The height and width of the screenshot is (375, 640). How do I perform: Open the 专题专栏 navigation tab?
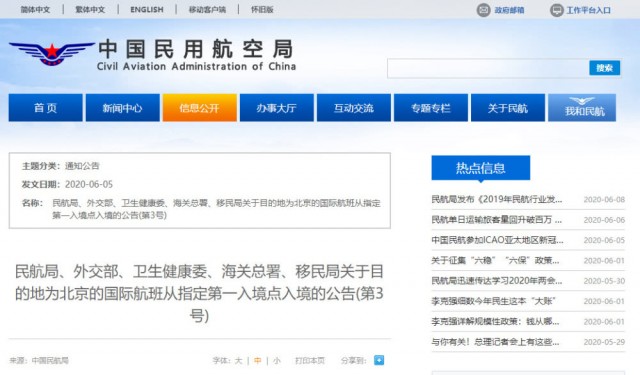tap(431, 108)
